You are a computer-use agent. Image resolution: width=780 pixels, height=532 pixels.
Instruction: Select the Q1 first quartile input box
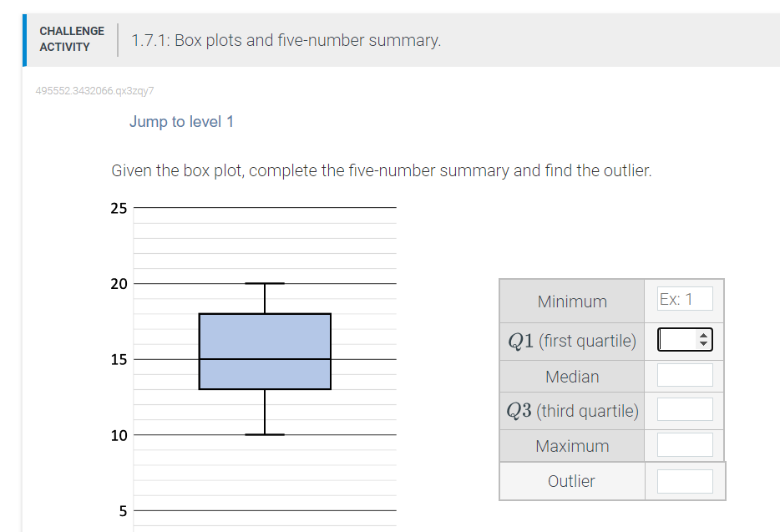click(685, 339)
